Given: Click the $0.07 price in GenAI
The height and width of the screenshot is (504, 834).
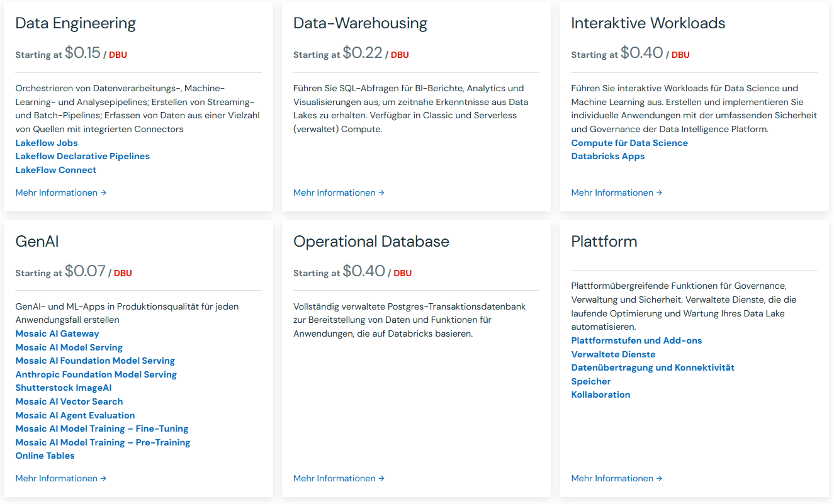Looking at the screenshot, I should pos(85,271).
